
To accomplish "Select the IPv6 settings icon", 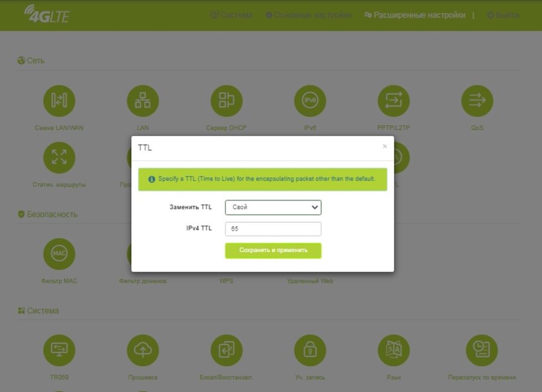I will (x=310, y=101).
